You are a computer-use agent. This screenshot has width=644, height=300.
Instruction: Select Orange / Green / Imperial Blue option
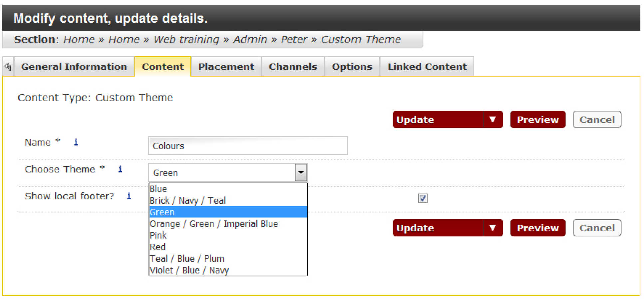214,224
